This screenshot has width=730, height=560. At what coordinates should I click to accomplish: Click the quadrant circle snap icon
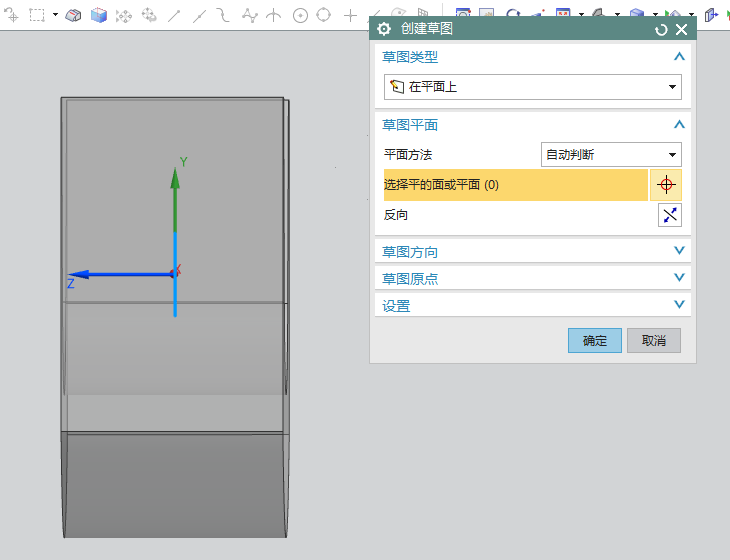coord(323,15)
